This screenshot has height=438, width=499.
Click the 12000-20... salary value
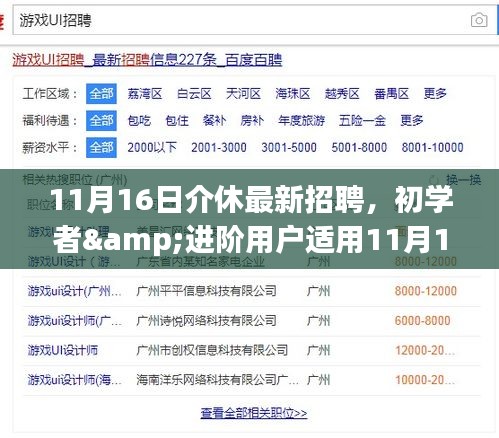pos(425,350)
